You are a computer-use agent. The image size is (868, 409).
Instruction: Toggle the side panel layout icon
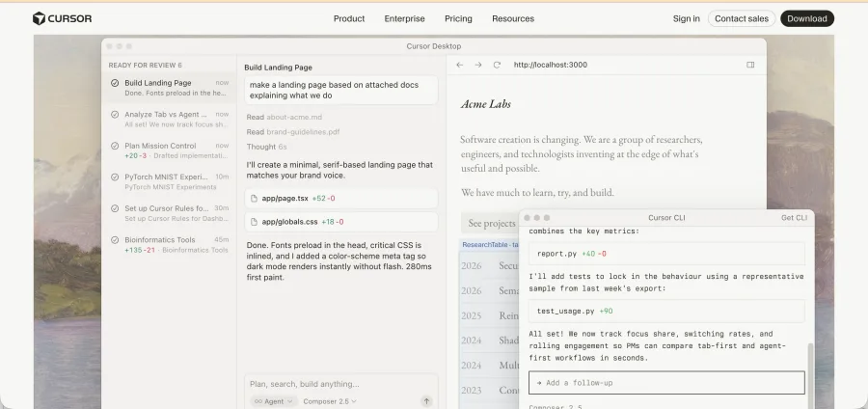750,65
